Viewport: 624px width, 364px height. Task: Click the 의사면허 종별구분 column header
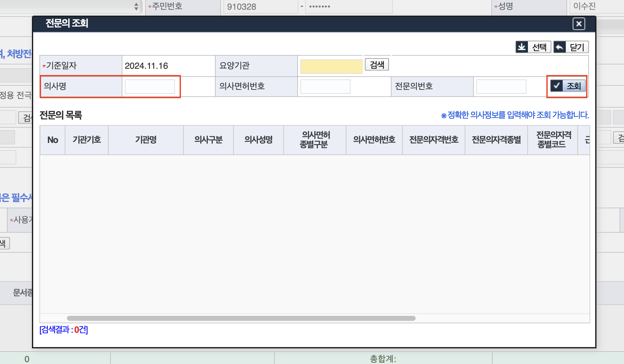click(x=315, y=140)
